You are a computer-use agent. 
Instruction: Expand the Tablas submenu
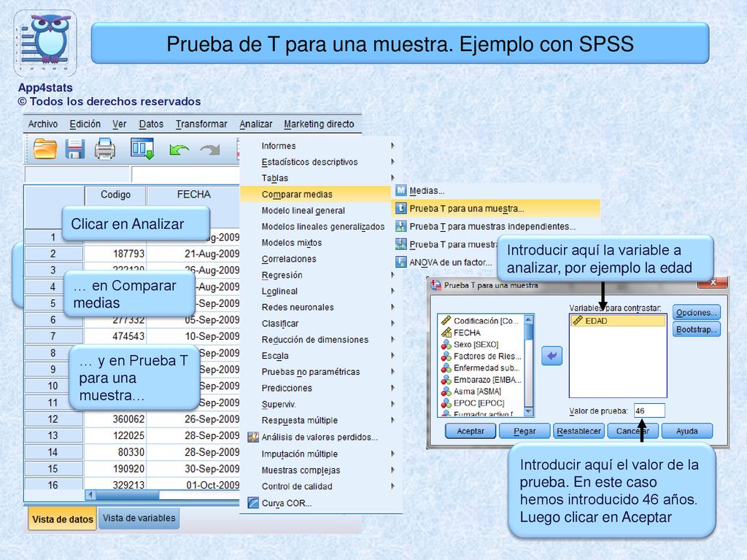321,178
